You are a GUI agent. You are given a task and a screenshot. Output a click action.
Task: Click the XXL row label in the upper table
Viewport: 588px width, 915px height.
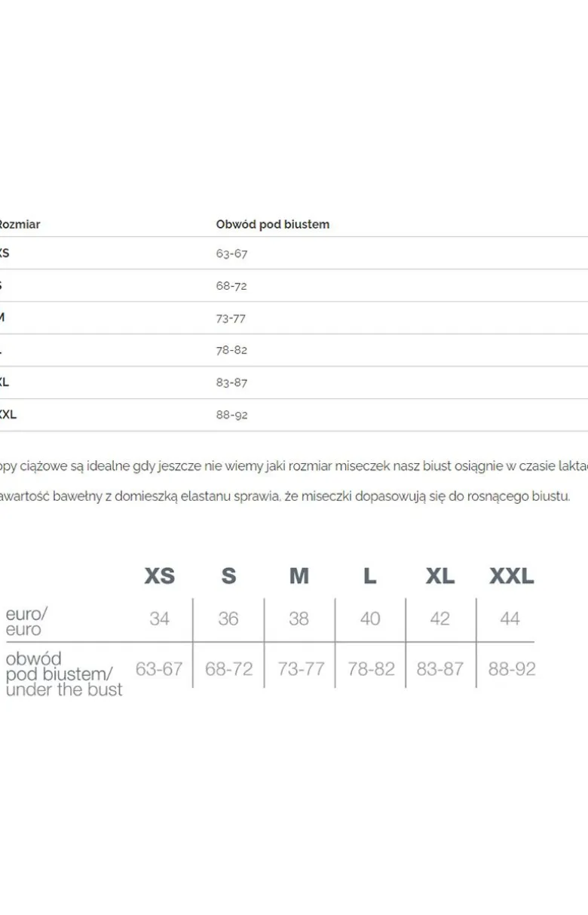8,415
